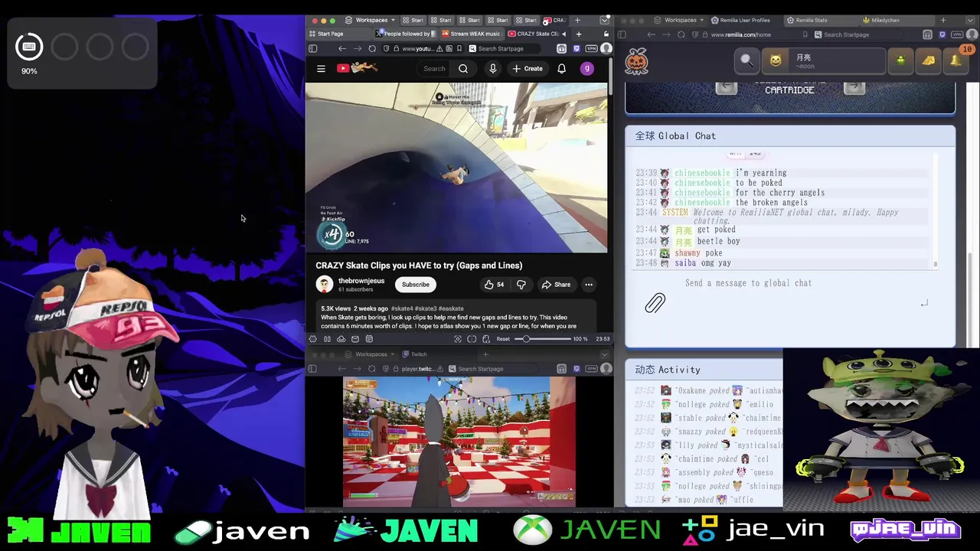Screen dimensions: 980x551
Task: Capture page screenshot icon in status bar
Action: 458,339
